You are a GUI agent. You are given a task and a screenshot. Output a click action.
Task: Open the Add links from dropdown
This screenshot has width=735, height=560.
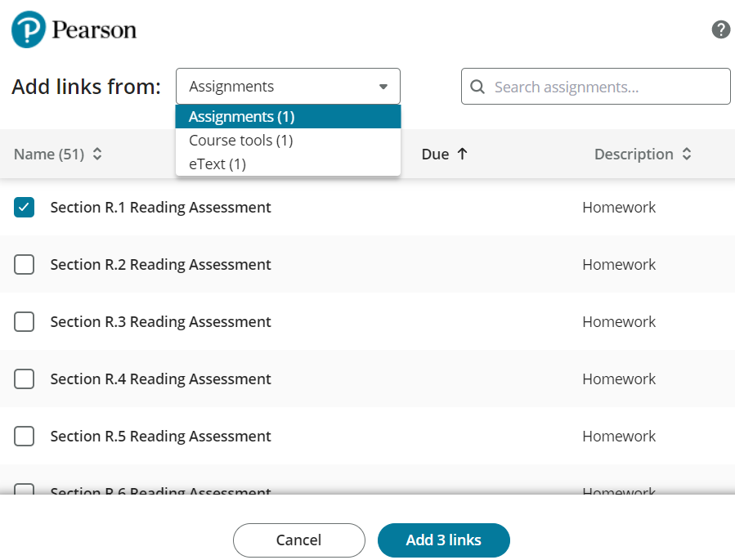pos(288,86)
